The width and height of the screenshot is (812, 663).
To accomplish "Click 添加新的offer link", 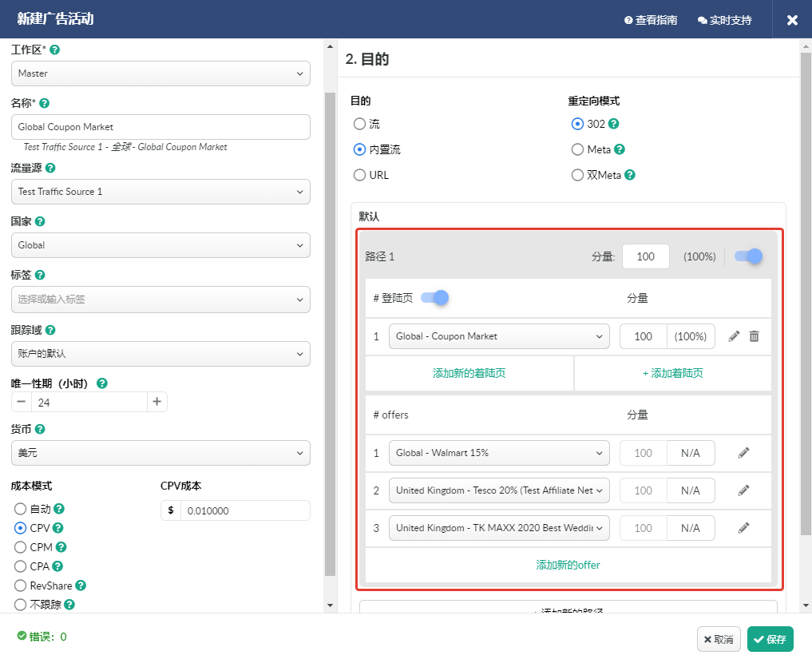I will click(568, 565).
